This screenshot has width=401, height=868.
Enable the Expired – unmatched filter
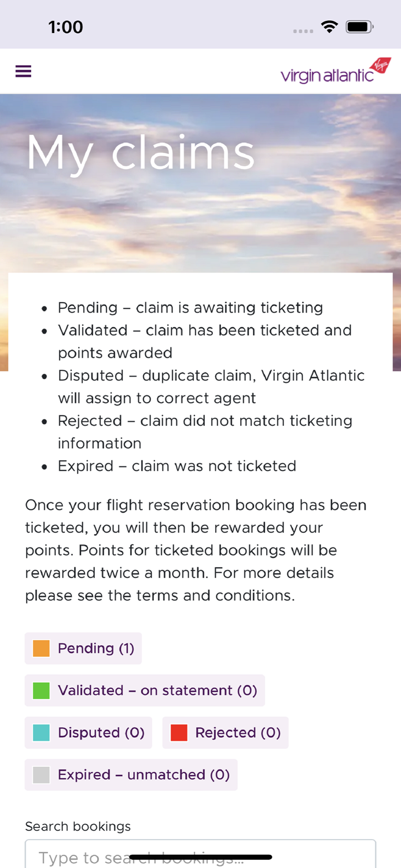pyautogui.click(x=131, y=775)
